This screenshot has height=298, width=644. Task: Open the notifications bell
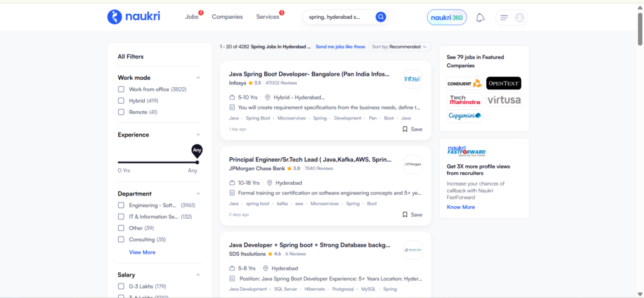[480, 18]
